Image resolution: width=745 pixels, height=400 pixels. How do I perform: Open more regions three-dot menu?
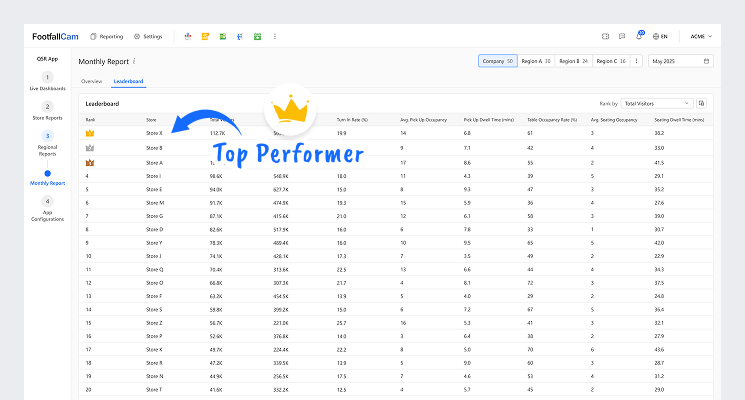coord(636,61)
